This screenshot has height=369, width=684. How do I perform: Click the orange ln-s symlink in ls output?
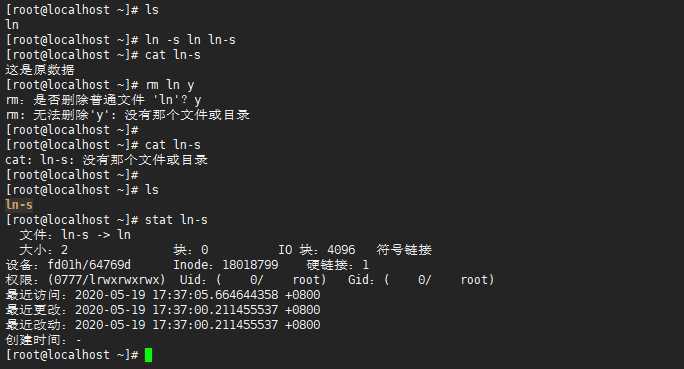coord(19,205)
